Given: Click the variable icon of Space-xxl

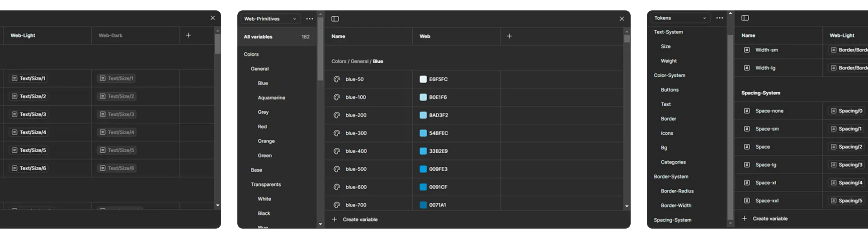Looking at the screenshot, I should (747, 201).
